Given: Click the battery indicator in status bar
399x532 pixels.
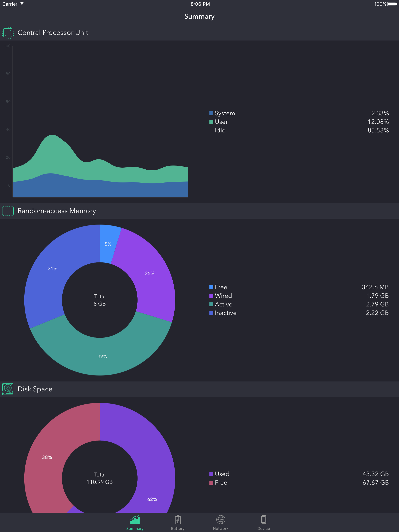Looking at the screenshot, I should click(x=392, y=4).
